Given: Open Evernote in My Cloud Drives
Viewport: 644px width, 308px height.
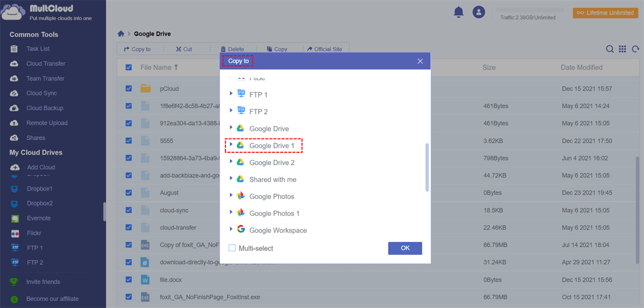Looking at the screenshot, I should coord(39,218).
